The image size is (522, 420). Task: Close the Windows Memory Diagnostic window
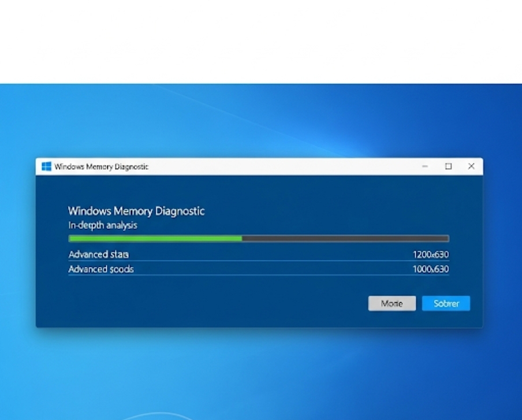point(471,166)
